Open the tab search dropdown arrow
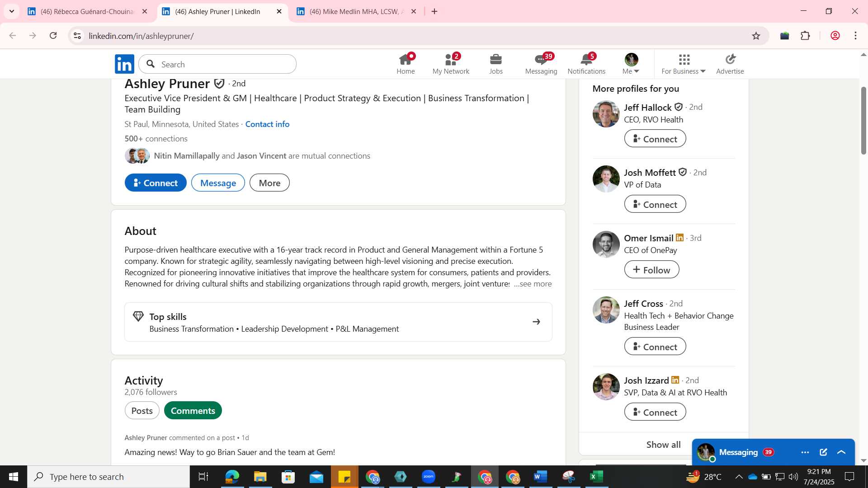This screenshot has width=868, height=488. click(12, 11)
